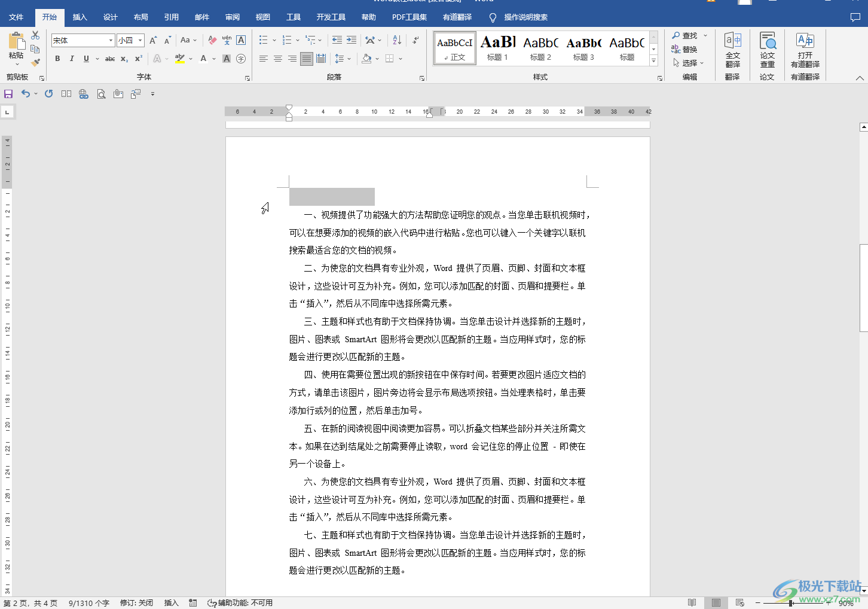Click 论文查重 paper check icon

tap(768, 50)
